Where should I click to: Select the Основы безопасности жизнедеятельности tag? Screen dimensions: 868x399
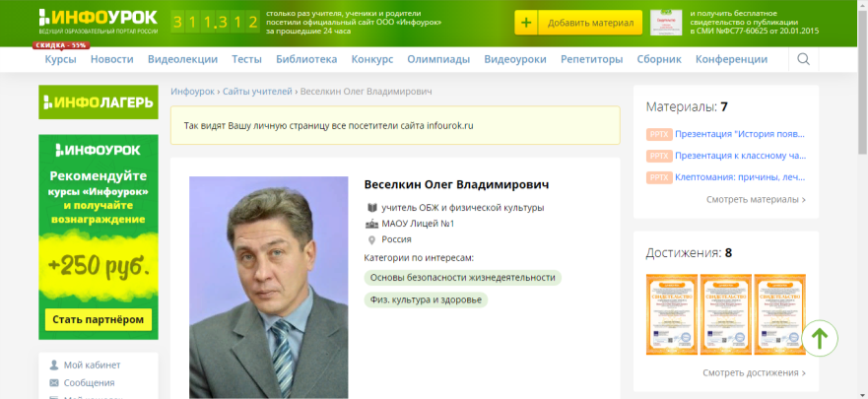462,278
